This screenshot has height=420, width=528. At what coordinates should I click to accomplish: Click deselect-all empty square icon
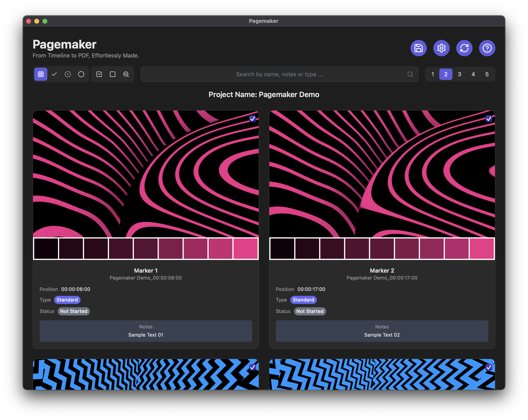click(x=113, y=74)
